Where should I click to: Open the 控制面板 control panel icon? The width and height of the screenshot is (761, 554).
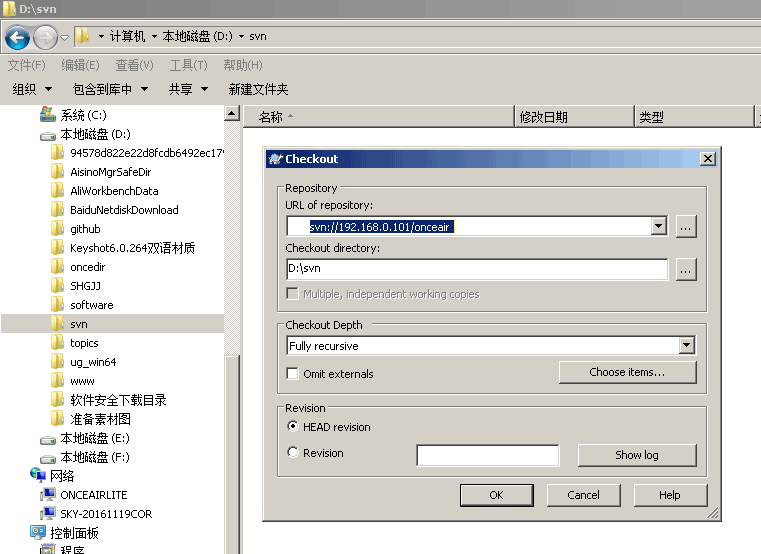(39, 533)
